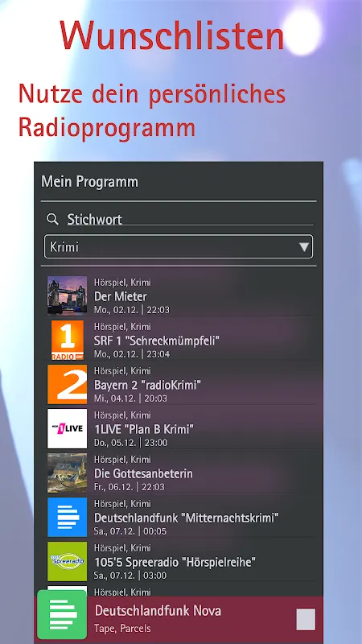This screenshot has height=644, width=362.
Task: Choose Deutschlandfunk "Mitternachtskrimi" entry
Action: pos(179,518)
